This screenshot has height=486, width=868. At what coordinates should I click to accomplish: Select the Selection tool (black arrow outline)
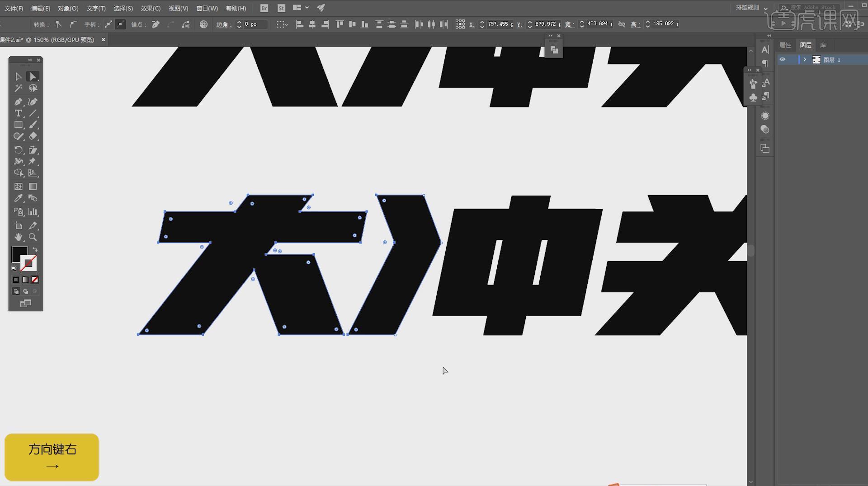click(19, 76)
